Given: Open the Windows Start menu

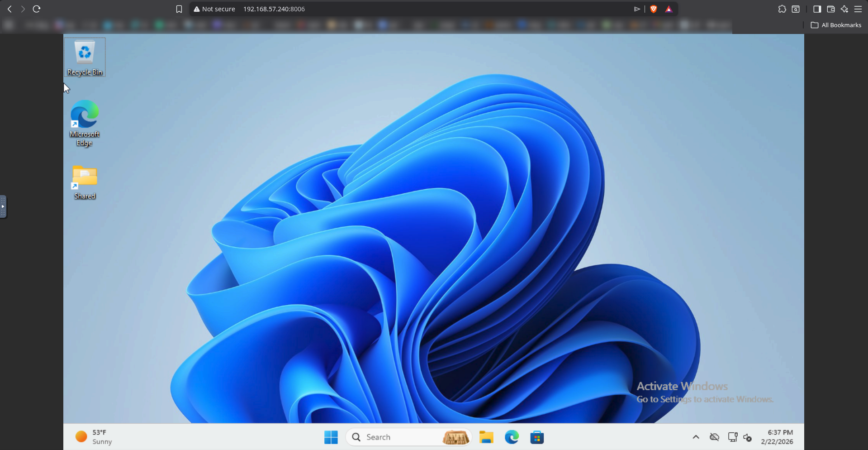Looking at the screenshot, I should point(331,437).
